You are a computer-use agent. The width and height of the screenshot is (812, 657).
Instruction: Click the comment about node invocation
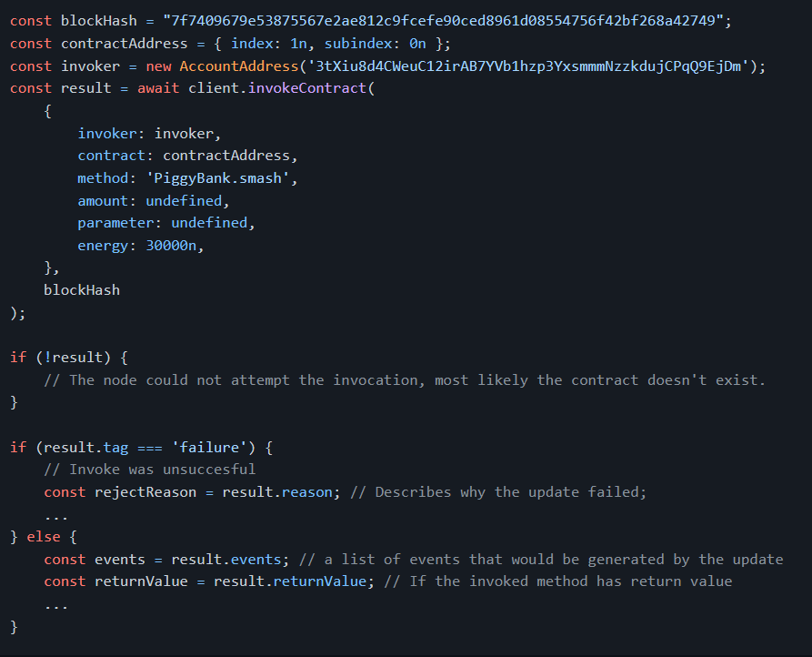(x=405, y=380)
